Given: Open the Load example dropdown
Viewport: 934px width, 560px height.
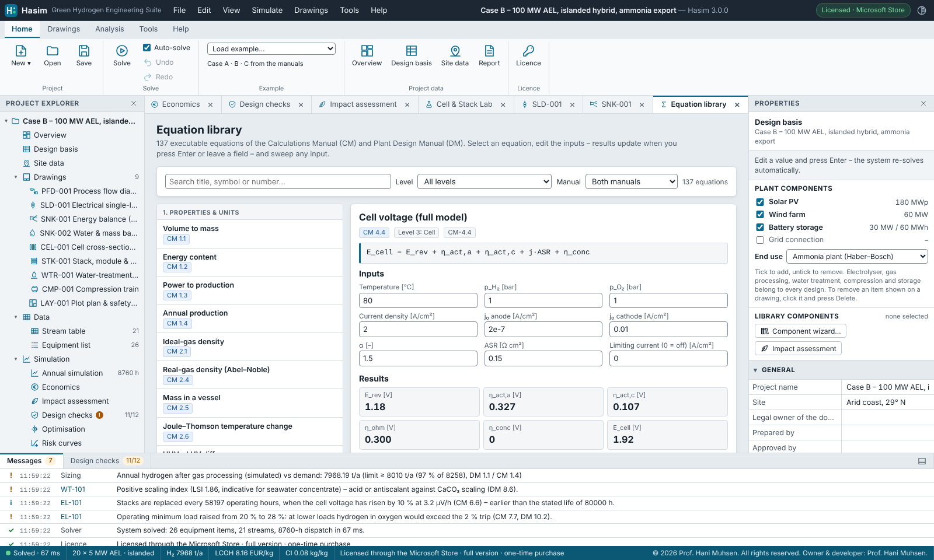Looking at the screenshot, I should [271, 49].
